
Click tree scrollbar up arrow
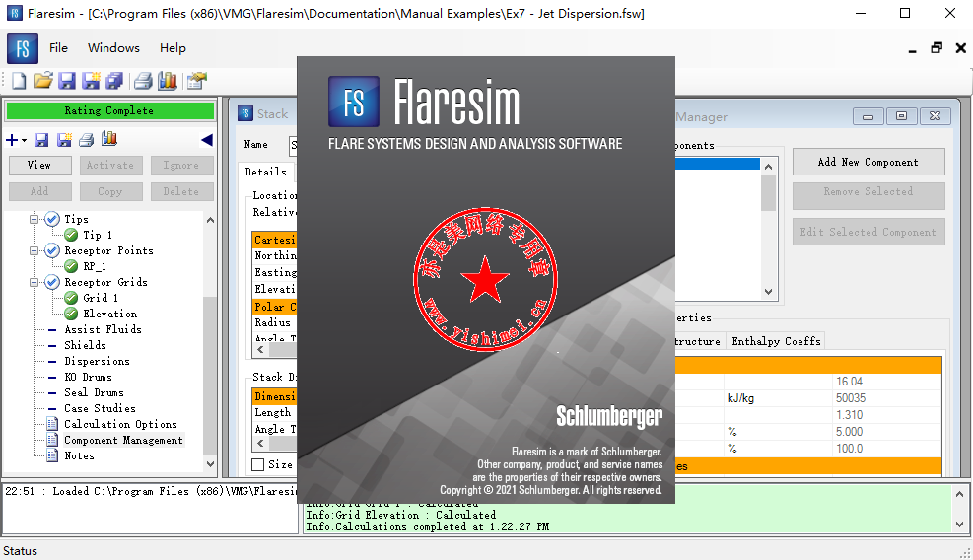[210, 220]
